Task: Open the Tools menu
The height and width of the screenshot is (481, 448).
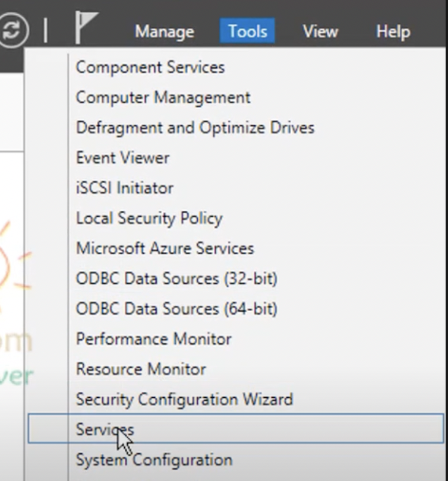Action: (x=247, y=31)
